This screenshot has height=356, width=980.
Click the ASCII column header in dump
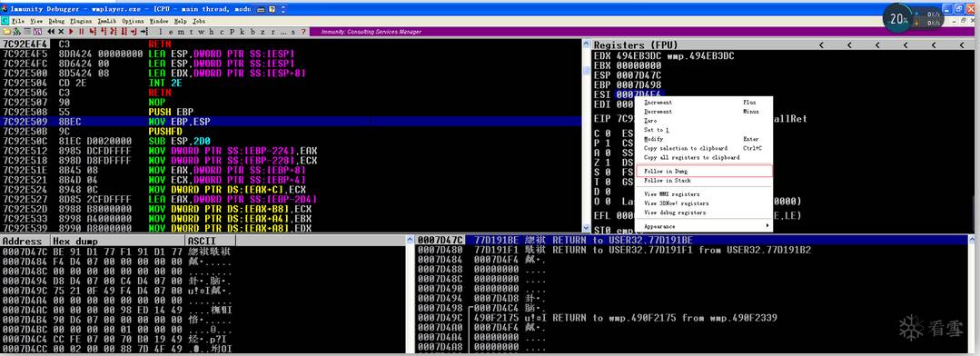point(210,241)
